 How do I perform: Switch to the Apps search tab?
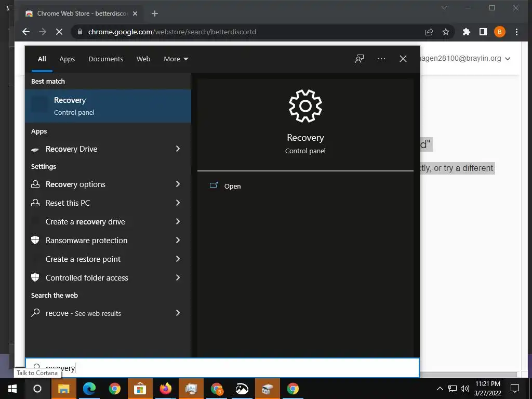coord(67,59)
